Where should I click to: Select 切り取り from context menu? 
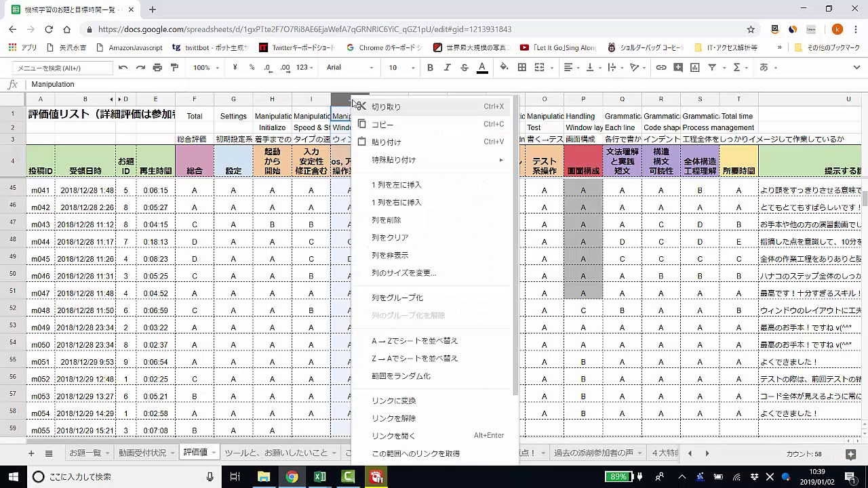[386, 107]
